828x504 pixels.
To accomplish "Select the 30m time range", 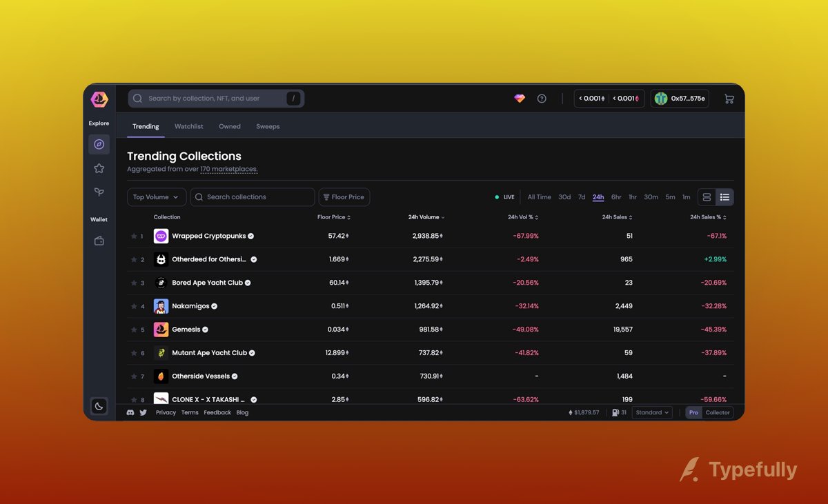I will pos(651,197).
